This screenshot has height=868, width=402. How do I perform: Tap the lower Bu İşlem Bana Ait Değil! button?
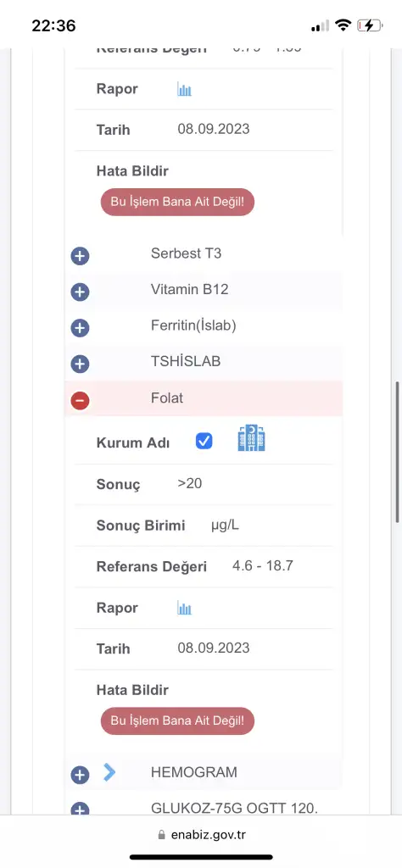tap(177, 721)
